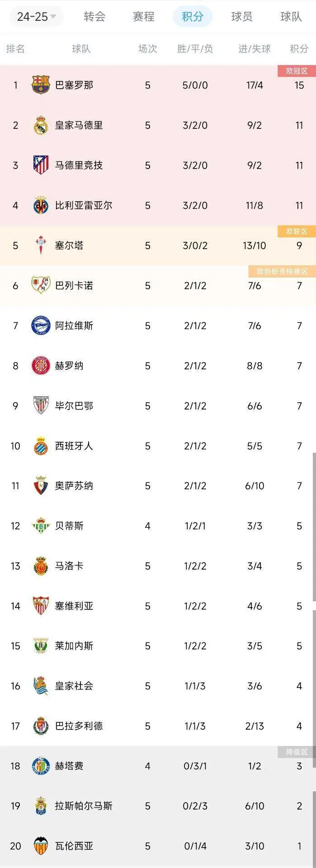The width and height of the screenshot is (316, 868).
Task: Tap the 西班牙人 club crest
Action: click(x=41, y=446)
